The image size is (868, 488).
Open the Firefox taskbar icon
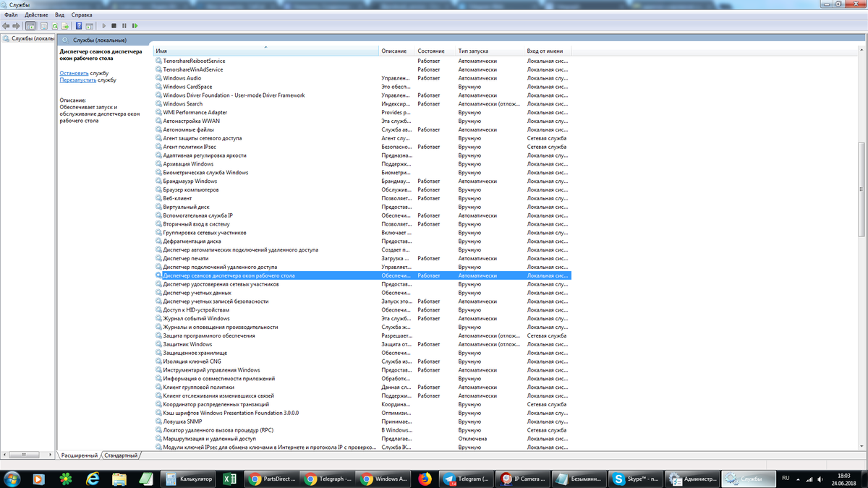tap(425, 479)
